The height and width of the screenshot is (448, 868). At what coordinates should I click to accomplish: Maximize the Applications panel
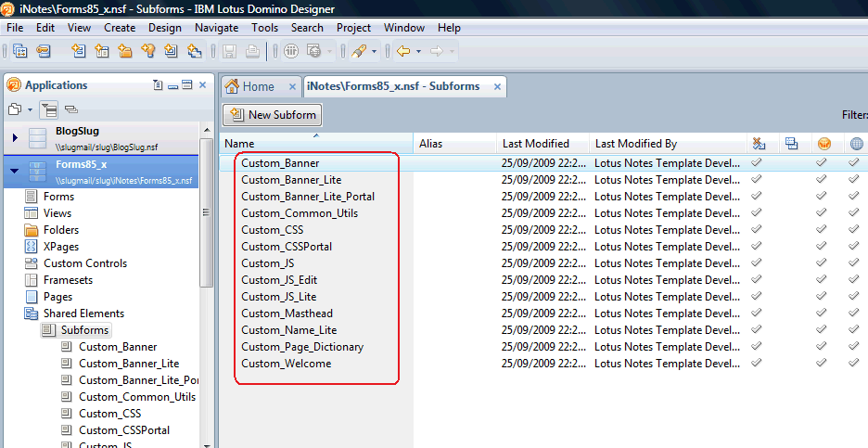[187, 84]
